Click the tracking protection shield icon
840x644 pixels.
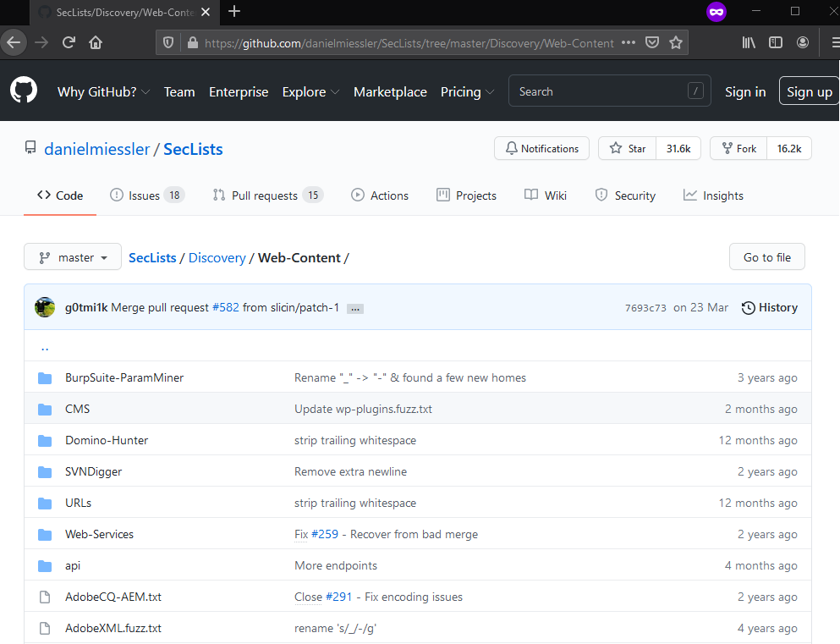(x=168, y=43)
